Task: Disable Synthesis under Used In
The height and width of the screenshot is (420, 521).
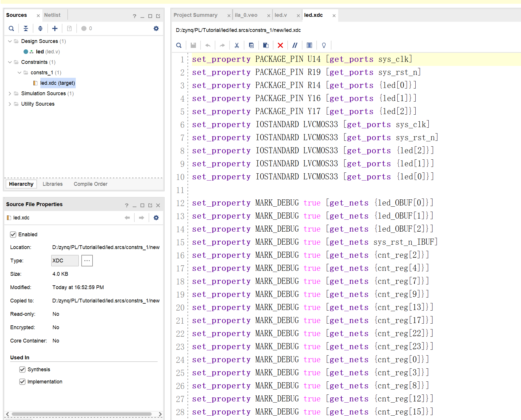Action: [x=23, y=369]
